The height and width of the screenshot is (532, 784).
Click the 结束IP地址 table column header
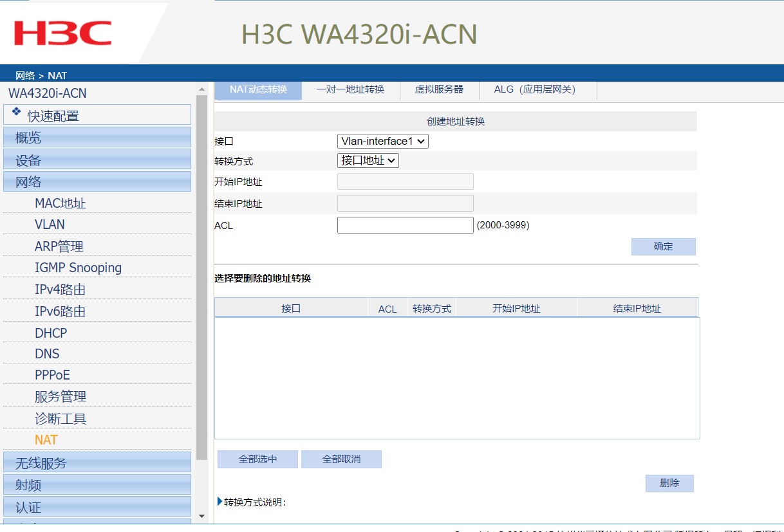pos(637,308)
